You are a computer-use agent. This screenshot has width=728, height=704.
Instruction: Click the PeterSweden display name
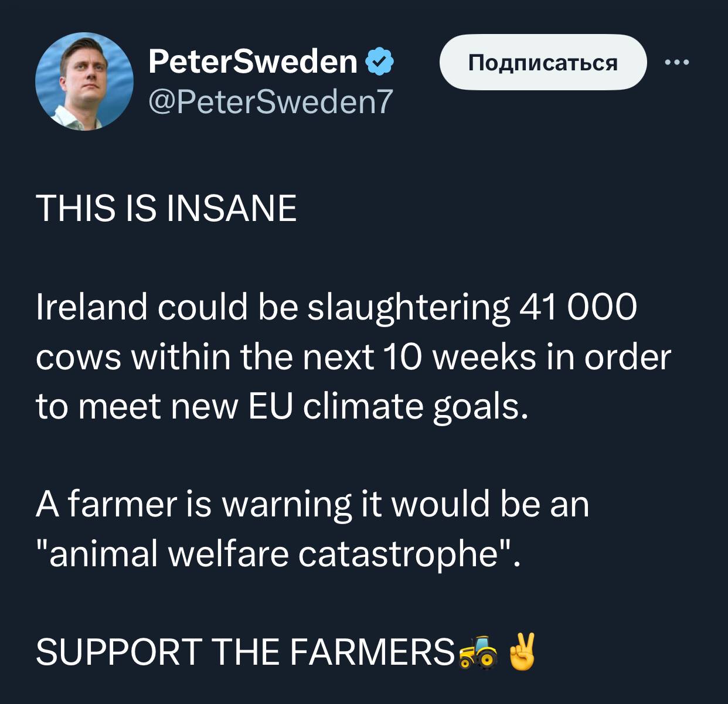[253, 61]
